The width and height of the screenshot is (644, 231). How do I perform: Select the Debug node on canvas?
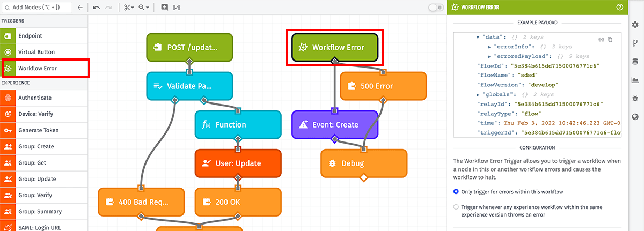tap(364, 163)
